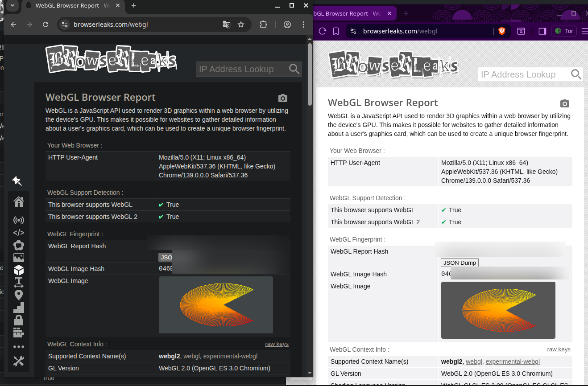Bookmark the page with Chrome's star icon
588x386 pixels.
tap(241, 25)
